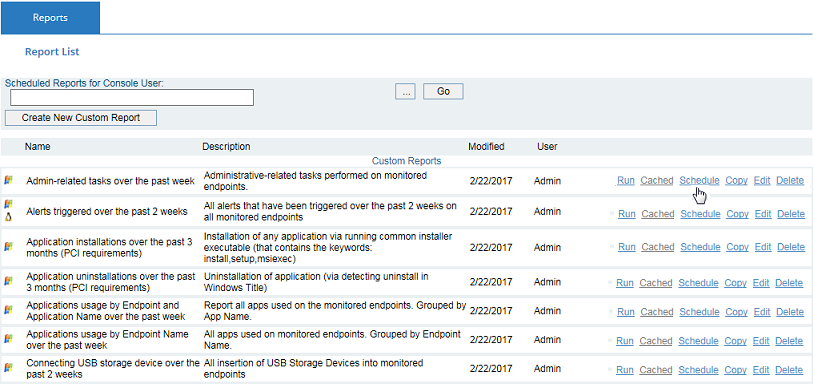Viewport: 814px width, 385px height.
Task: Schedule the Admin-related tasks over past week report
Action: point(699,181)
